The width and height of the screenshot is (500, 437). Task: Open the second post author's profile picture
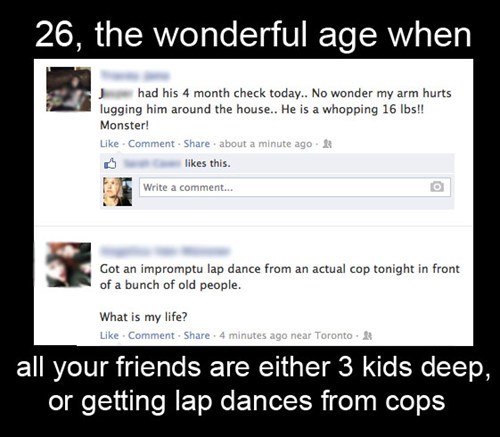pyautogui.click(x=68, y=265)
